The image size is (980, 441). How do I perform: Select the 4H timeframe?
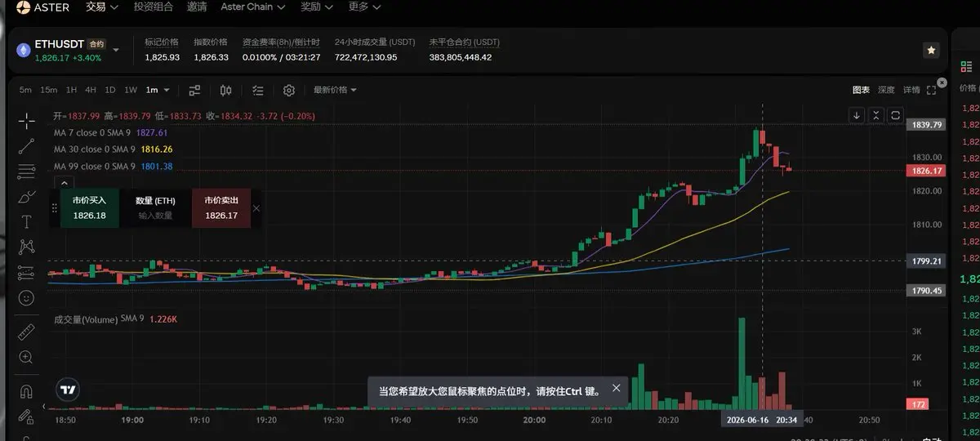tap(90, 90)
